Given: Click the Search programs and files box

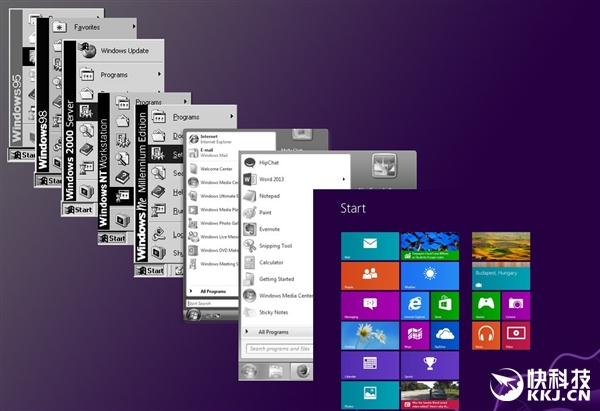Looking at the screenshot, I should [279, 349].
